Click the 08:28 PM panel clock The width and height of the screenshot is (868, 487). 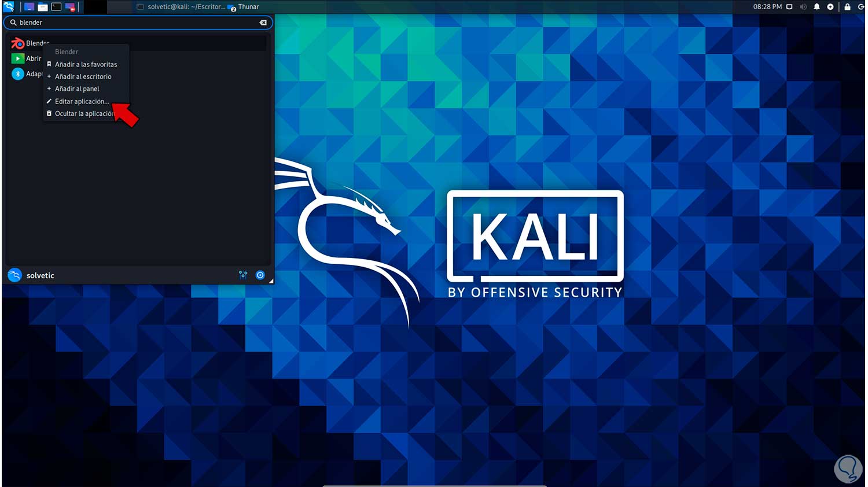click(767, 7)
